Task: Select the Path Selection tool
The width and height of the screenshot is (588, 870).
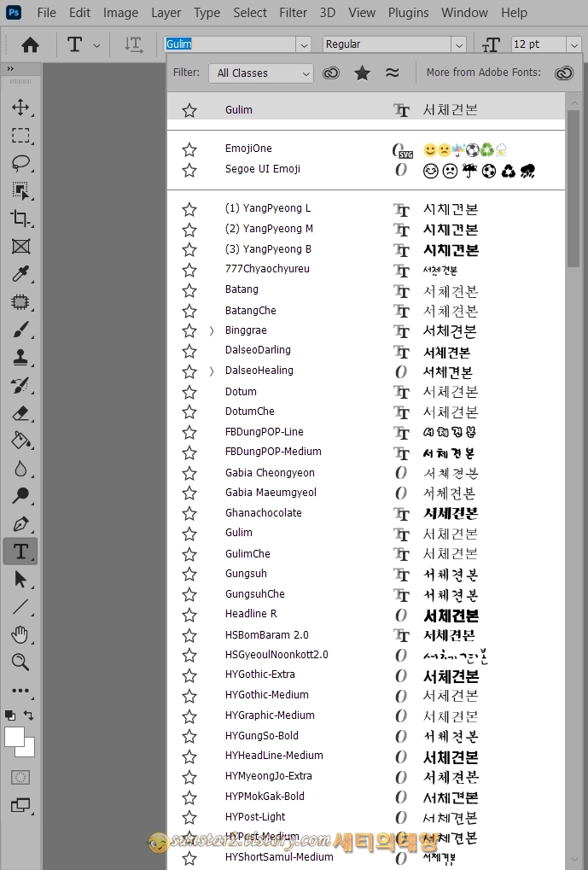Action: click(20, 579)
